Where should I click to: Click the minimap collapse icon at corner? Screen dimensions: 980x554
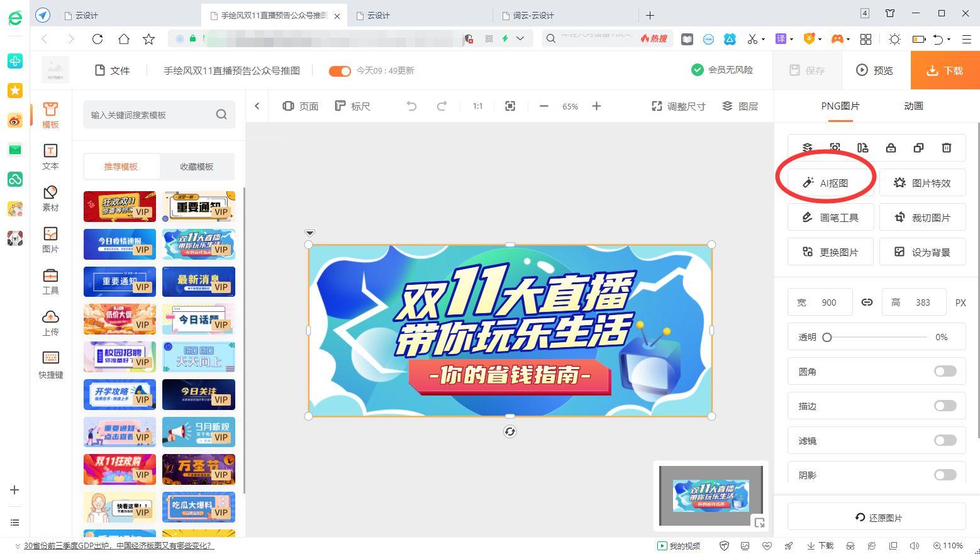(x=759, y=523)
